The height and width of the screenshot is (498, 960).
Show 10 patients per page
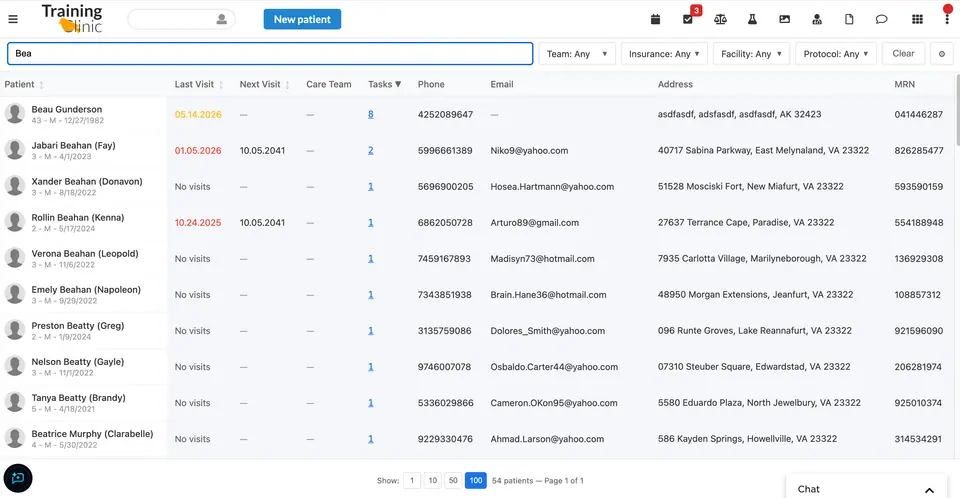pos(433,481)
